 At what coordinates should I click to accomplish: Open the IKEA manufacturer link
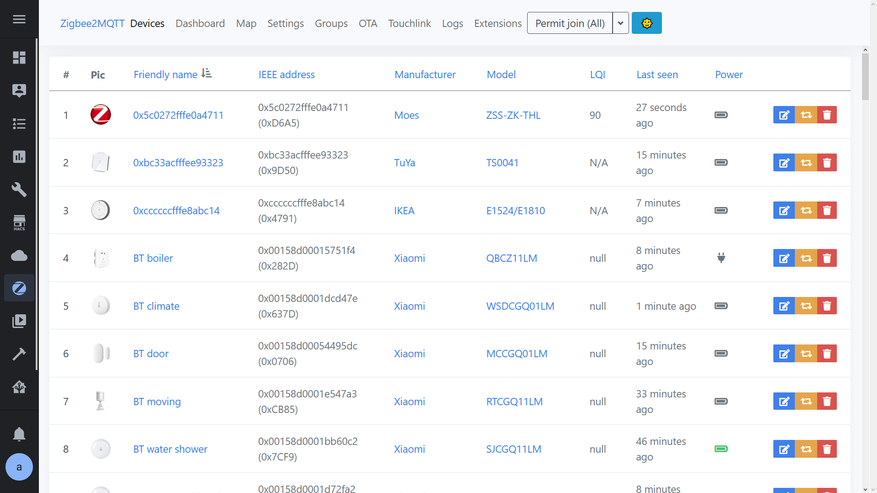404,210
